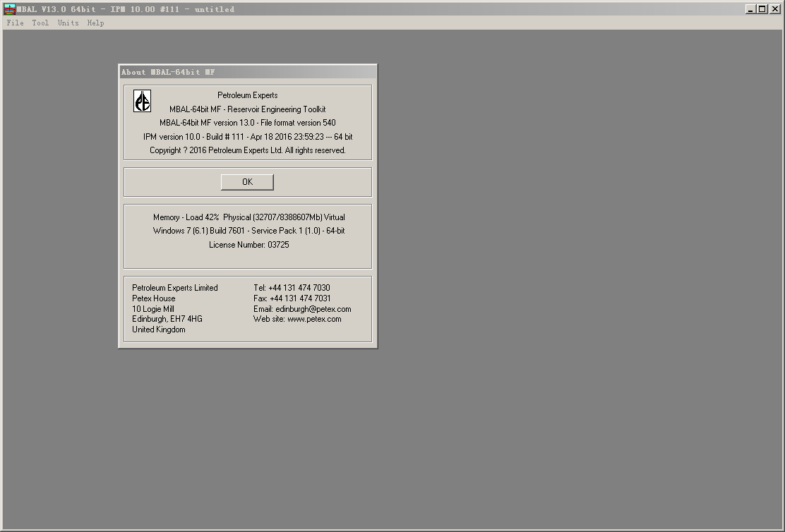This screenshot has width=785, height=532.
Task: Click the Petroleum Experts logo icon
Action: [142, 101]
